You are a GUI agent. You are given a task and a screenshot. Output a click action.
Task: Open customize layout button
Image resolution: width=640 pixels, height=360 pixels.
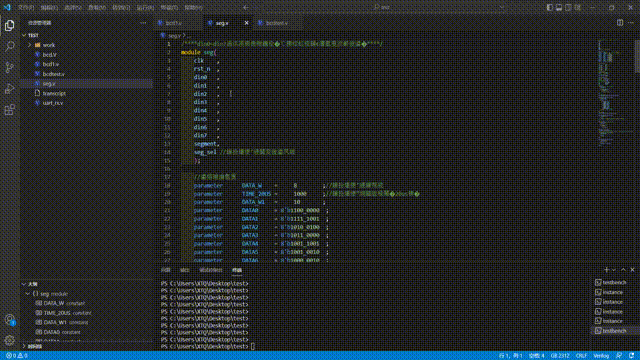(578, 7)
